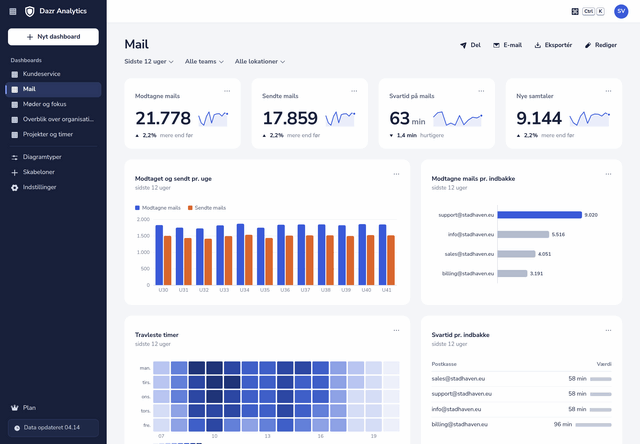
Task: Click the E-mail button
Action: 507,45
